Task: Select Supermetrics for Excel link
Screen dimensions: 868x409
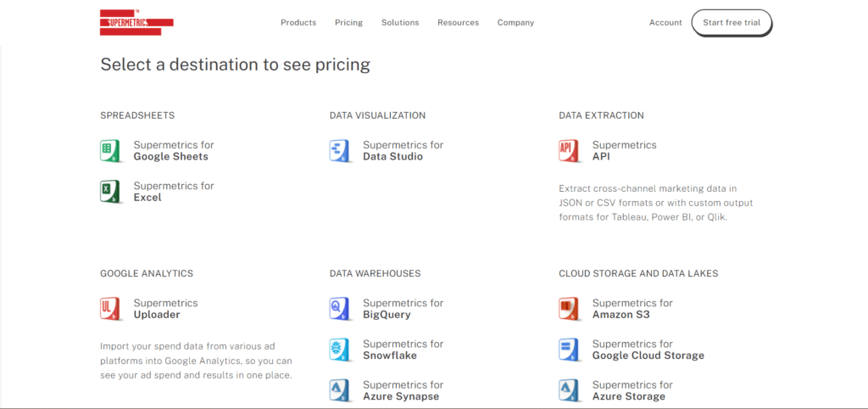Action: 174,191
